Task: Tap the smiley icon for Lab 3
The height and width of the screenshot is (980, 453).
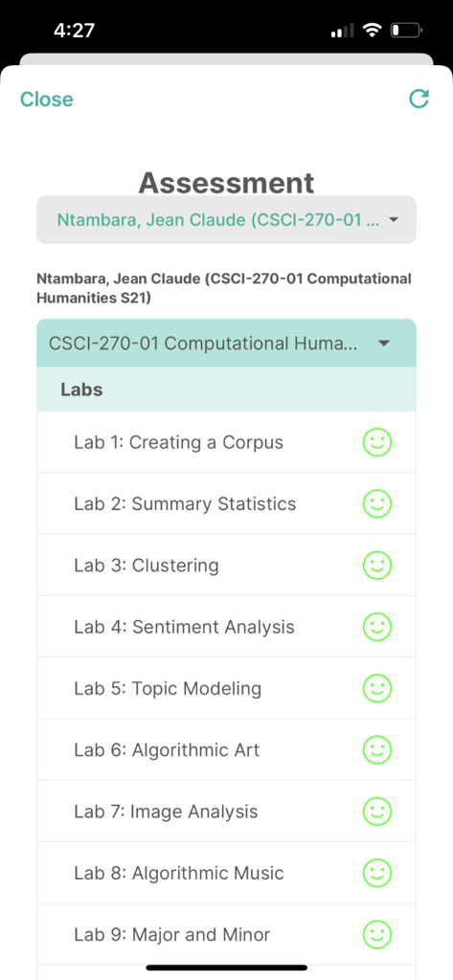Action: [377, 565]
